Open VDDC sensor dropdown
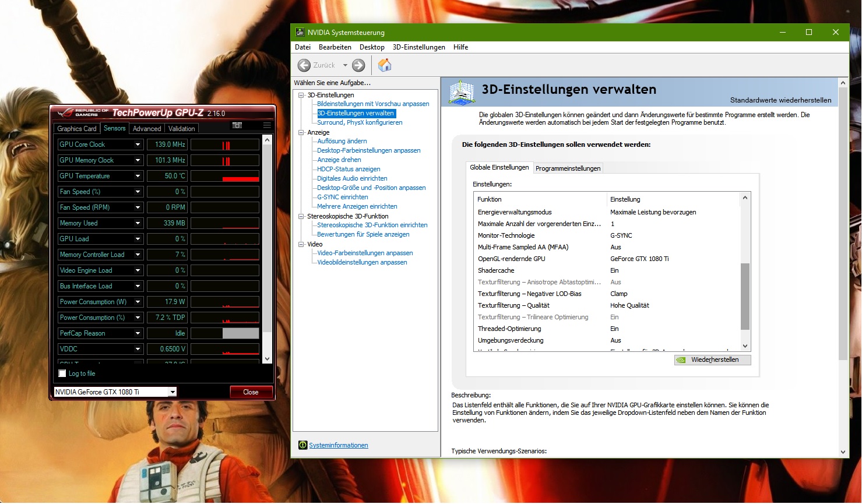 [138, 349]
